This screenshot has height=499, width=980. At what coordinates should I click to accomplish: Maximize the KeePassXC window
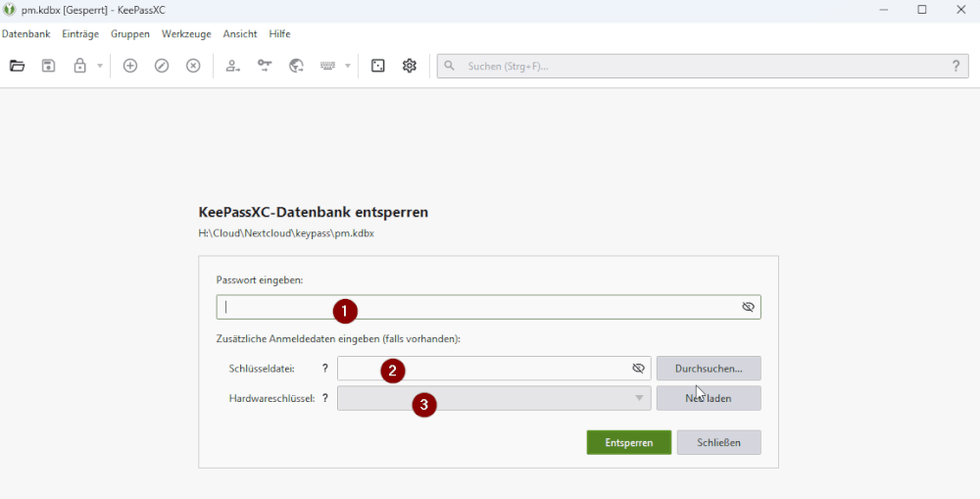click(x=922, y=10)
